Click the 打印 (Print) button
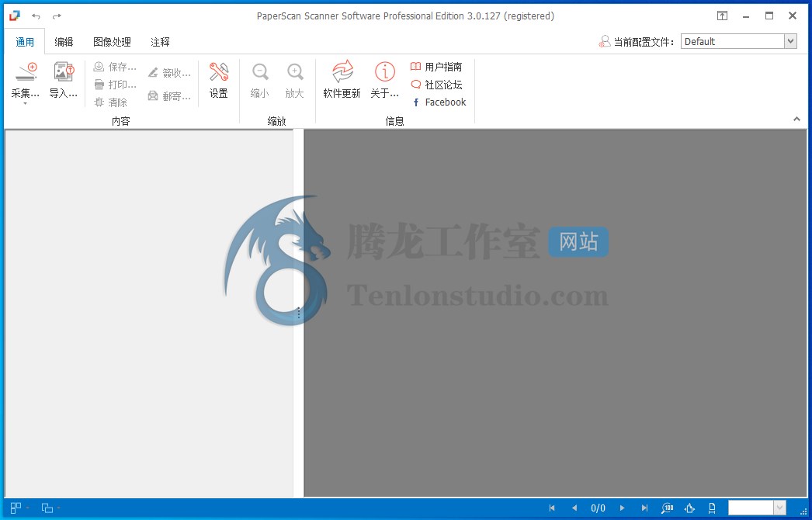Screen dimensions: 812x520 point(115,85)
